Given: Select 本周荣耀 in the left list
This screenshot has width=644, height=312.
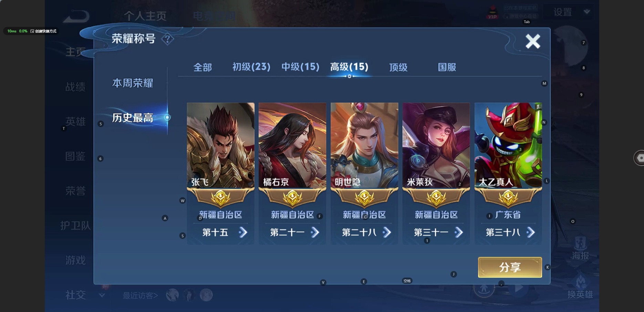Looking at the screenshot, I should click(x=133, y=83).
